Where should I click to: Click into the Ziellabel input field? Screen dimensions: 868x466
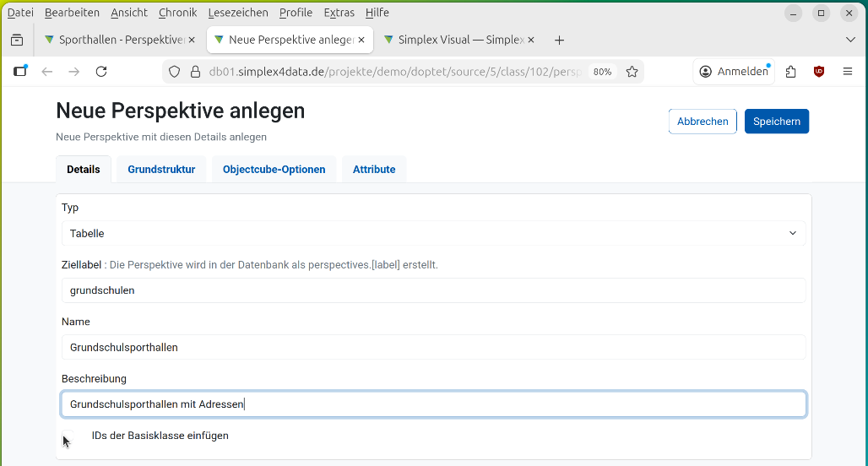pyautogui.click(x=433, y=290)
